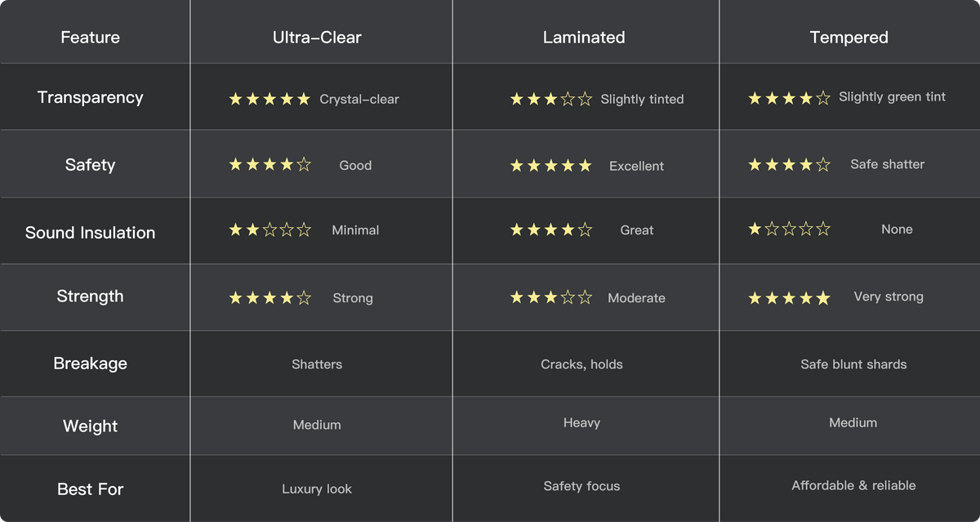This screenshot has height=522, width=980.
Task: Click the Tempered Strength five-star rating
Action: (789, 298)
